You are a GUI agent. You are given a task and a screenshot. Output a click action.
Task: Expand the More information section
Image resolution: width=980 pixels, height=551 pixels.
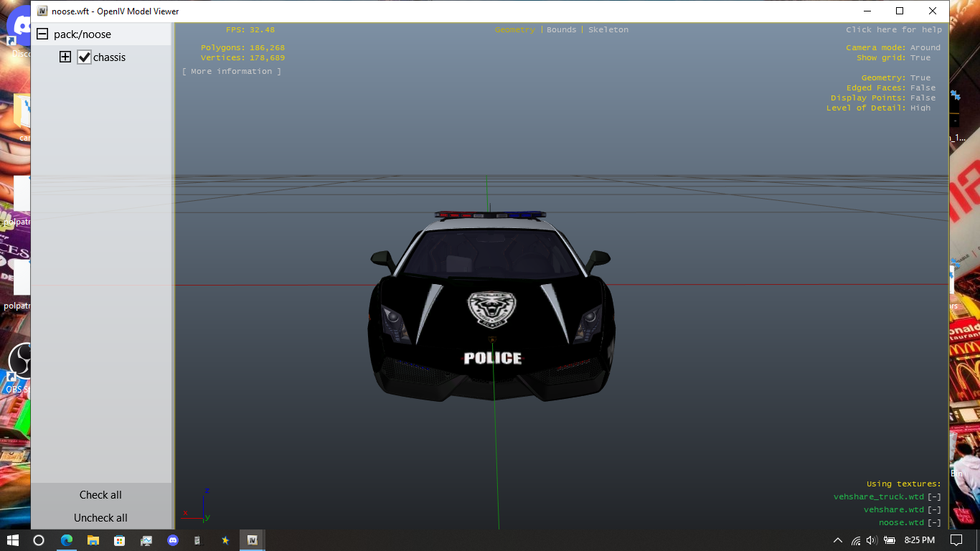(x=232, y=72)
